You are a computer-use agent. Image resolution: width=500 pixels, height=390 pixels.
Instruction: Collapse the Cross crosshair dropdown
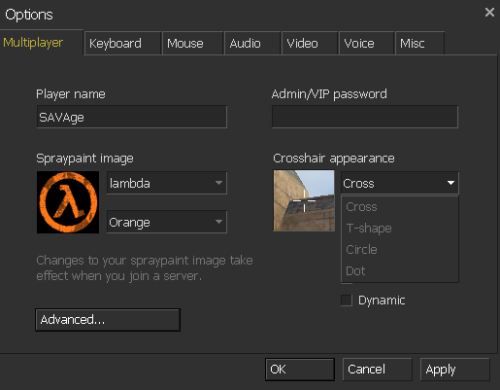click(400, 183)
